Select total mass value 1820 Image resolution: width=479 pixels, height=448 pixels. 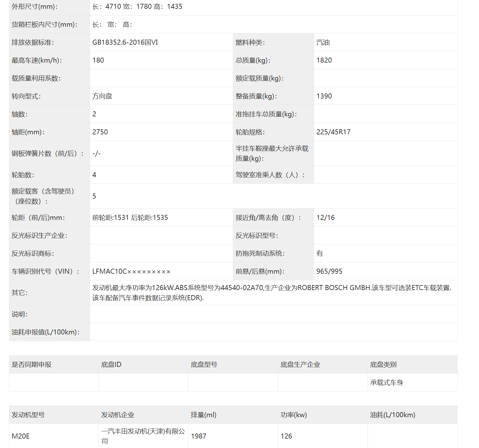(324, 60)
